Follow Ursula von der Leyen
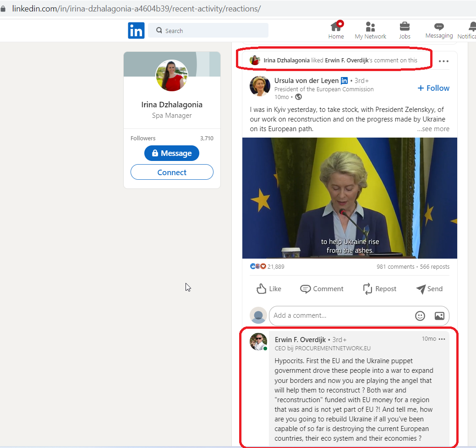 pos(433,88)
